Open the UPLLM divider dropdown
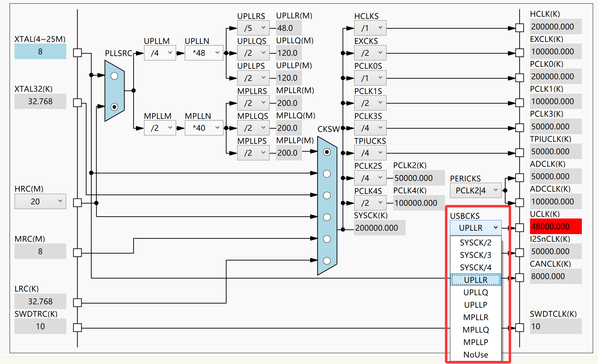Viewport: 598px width, 364px height. (x=160, y=53)
